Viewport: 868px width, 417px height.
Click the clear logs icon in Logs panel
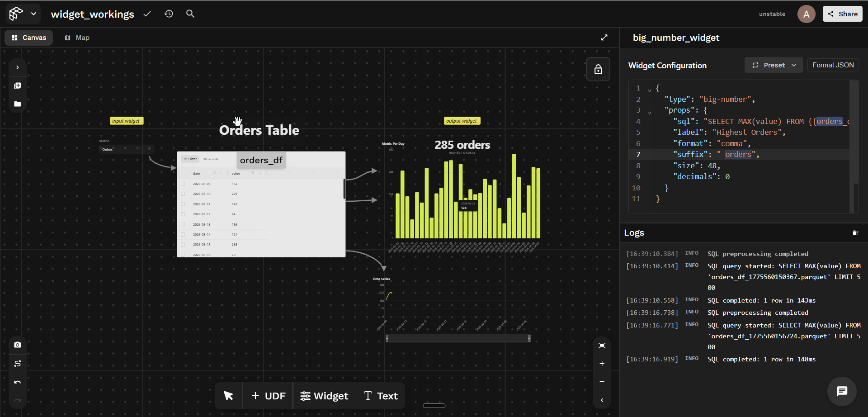pos(855,232)
